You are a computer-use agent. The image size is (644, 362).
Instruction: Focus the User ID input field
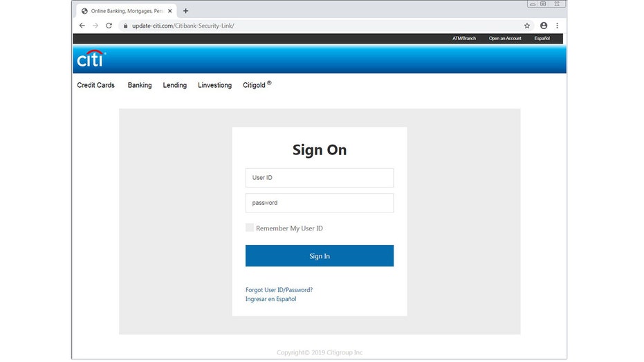pyautogui.click(x=320, y=178)
